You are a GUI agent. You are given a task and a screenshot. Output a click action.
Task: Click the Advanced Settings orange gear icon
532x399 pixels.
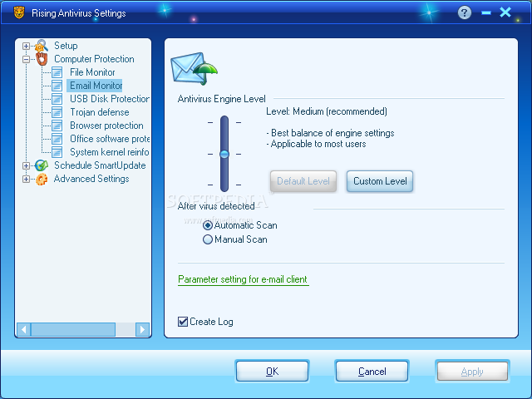[42, 179]
